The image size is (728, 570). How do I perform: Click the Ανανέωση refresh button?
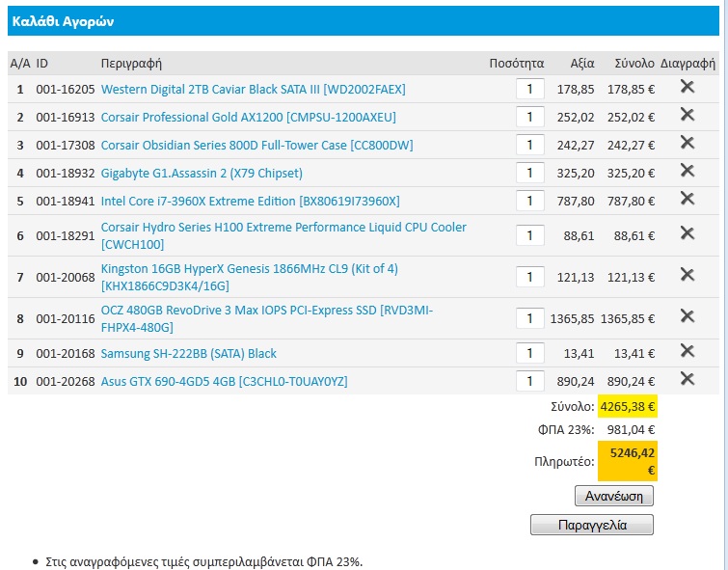(x=614, y=496)
